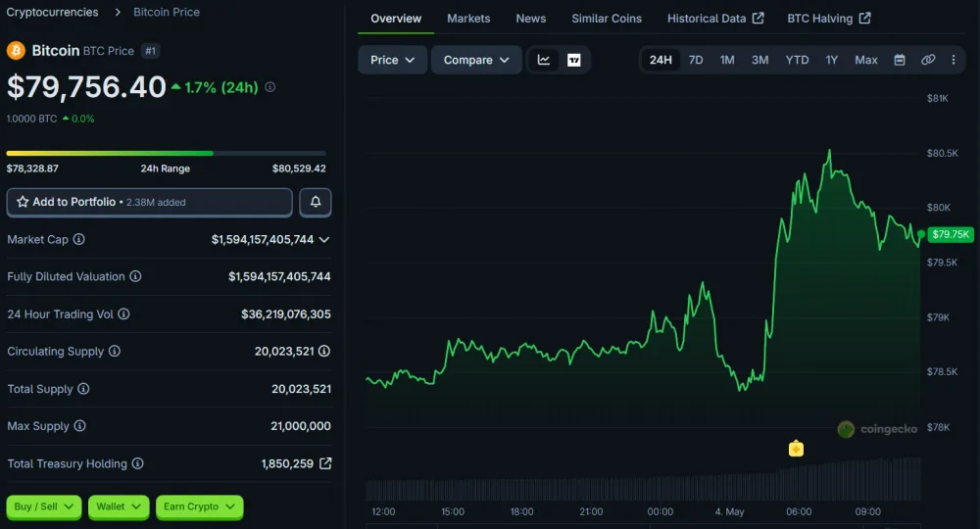Viewport: 980px width, 529px height.
Task: Open the Similar Coins tab
Action: click(607, 18)
